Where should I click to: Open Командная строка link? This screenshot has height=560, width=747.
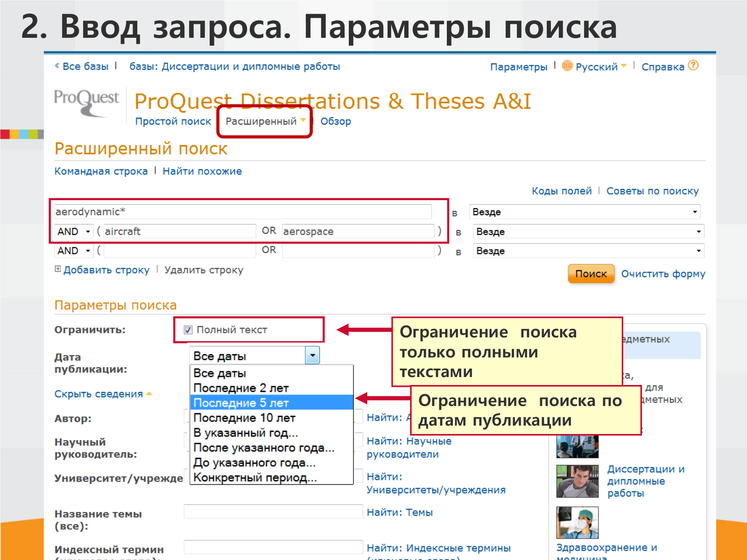(x=101, y=171)
